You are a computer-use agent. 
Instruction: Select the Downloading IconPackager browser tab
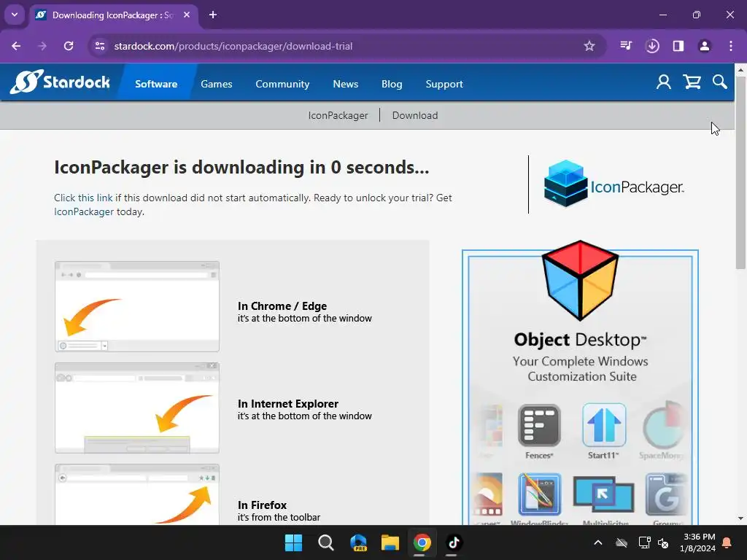coord(113,15)
